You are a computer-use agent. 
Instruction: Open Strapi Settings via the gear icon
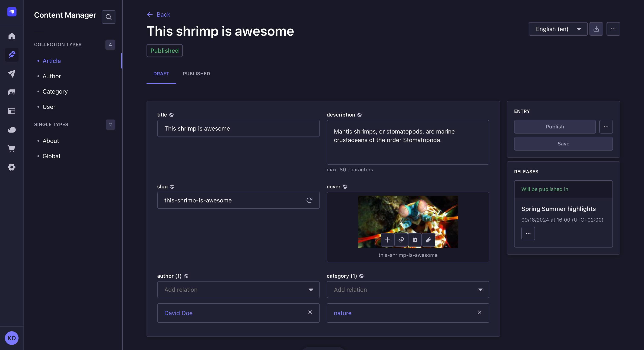11,167
